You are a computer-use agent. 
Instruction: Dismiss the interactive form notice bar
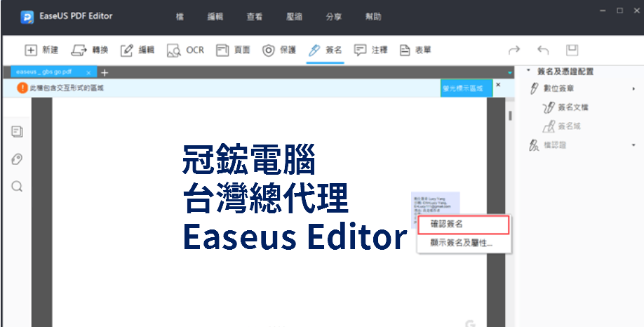click(498, 85)
